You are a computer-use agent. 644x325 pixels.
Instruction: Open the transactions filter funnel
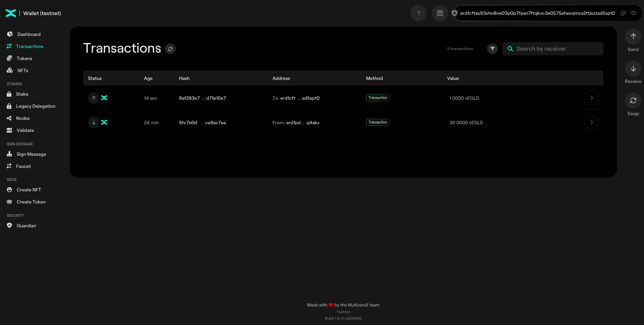pos(492,49)
